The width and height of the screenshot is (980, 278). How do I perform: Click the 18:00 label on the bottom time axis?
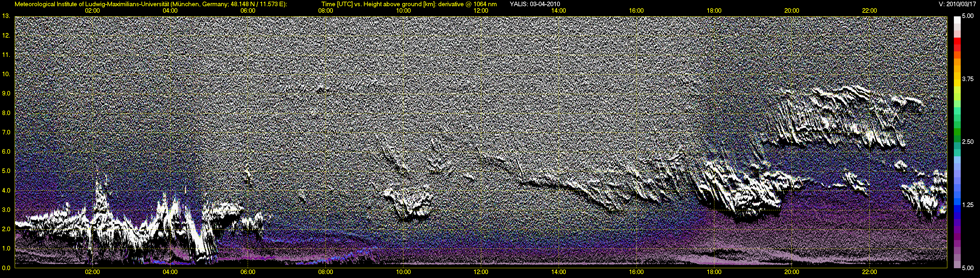714,272
